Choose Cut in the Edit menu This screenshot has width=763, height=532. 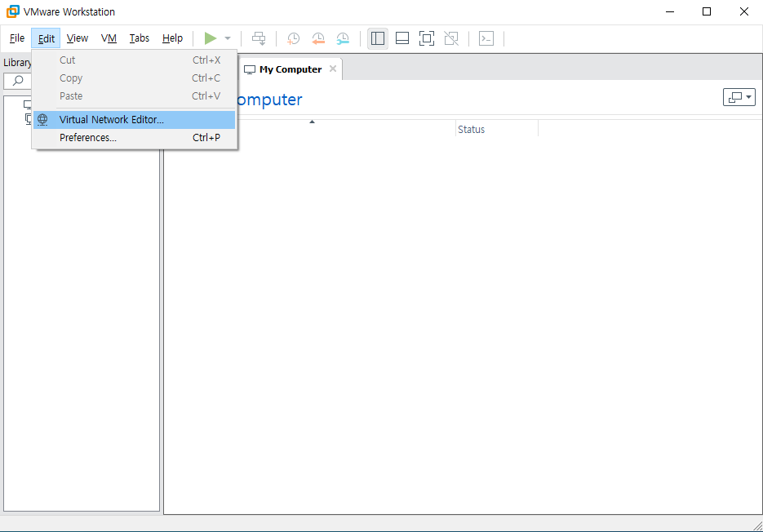[135, 60]
